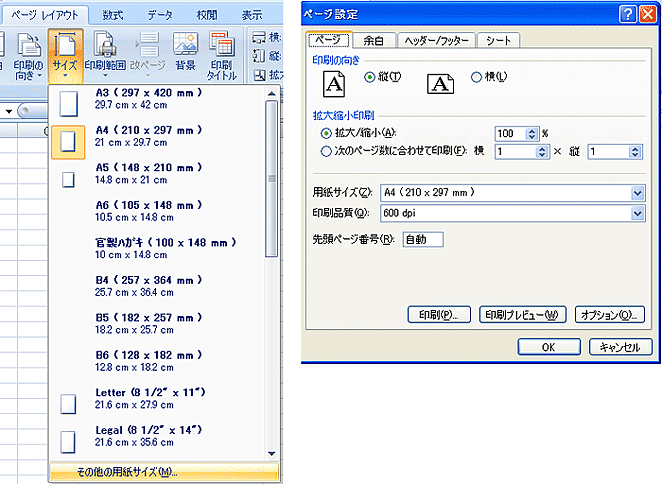Select 縦 (portrait) orientation radio button
Screen dimensions: 662x484
point(370,77)
